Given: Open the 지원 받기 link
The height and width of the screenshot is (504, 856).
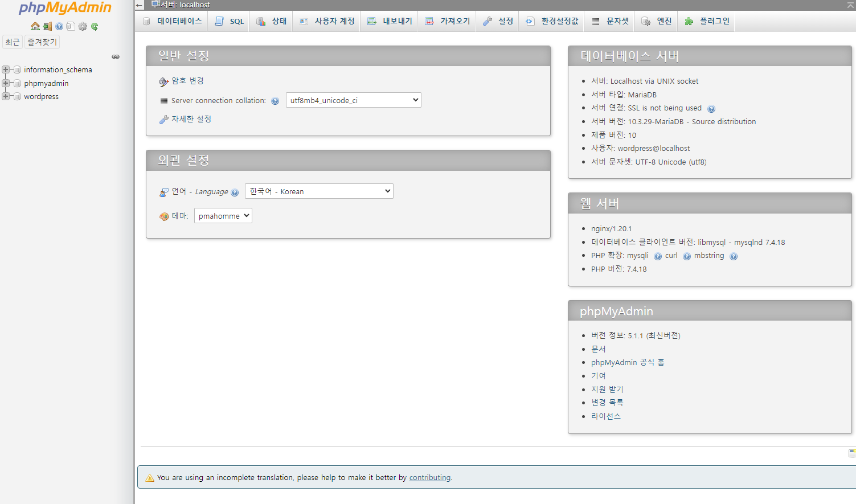Looking at the screenshot, I should click(x=607, y=390).
